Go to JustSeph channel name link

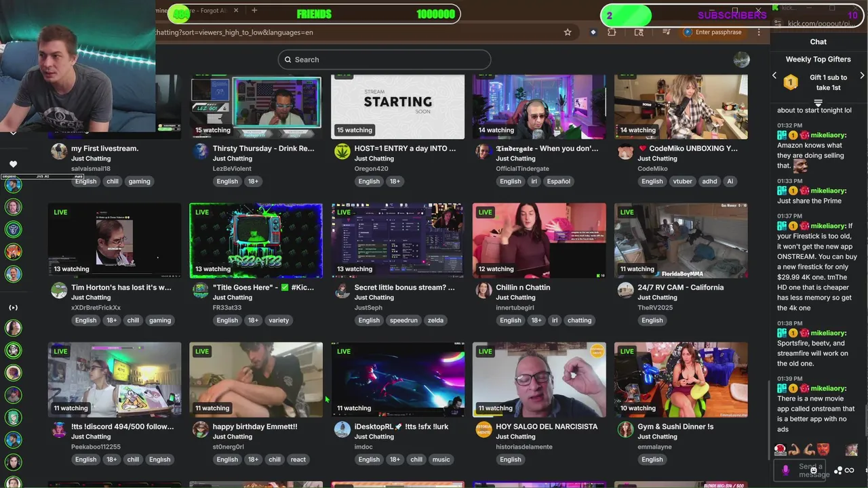(x=368, y=308)
